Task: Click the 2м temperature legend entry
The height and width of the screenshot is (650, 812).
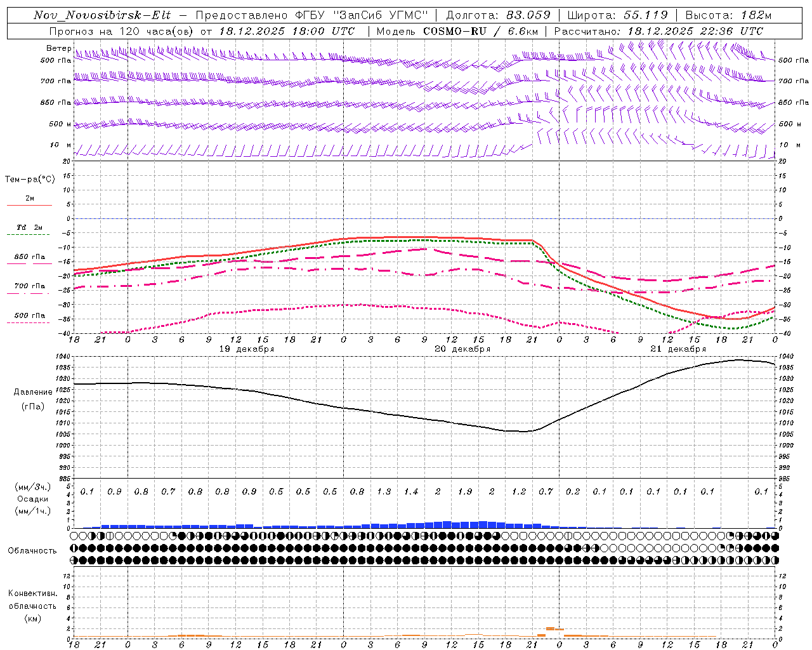Action: pyautogui.click(x=30, y=199)
